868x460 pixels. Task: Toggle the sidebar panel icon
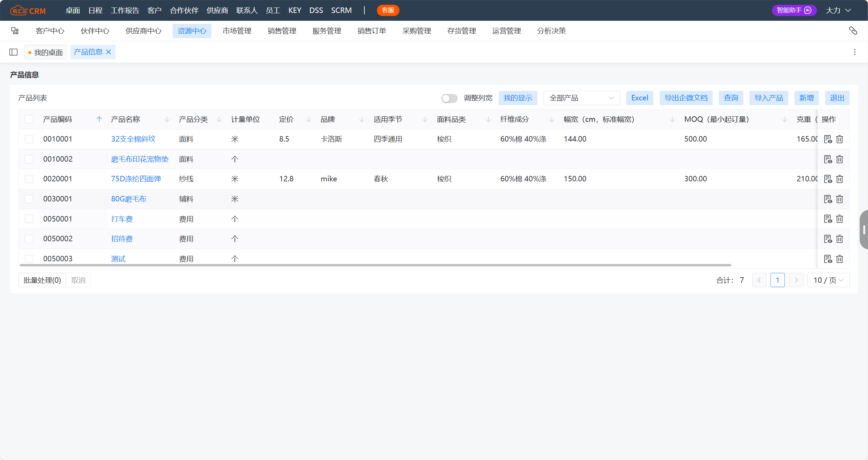[x=14, y=52]
